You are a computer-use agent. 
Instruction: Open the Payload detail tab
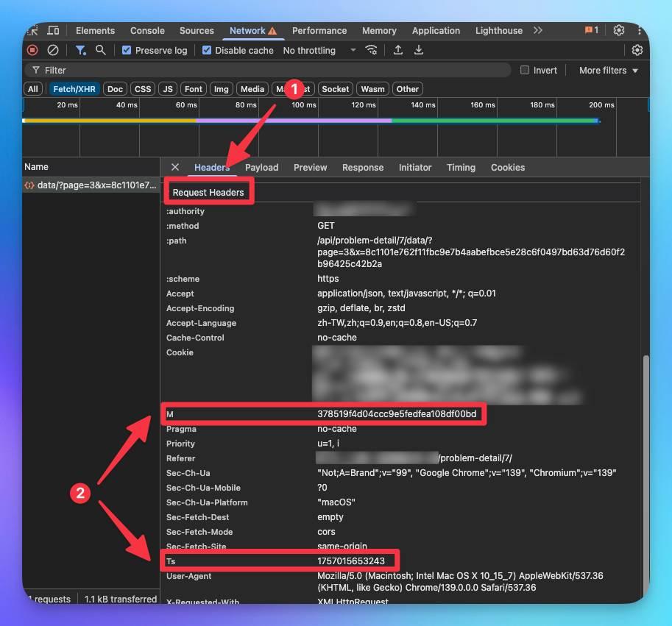[x=261, y=168]
